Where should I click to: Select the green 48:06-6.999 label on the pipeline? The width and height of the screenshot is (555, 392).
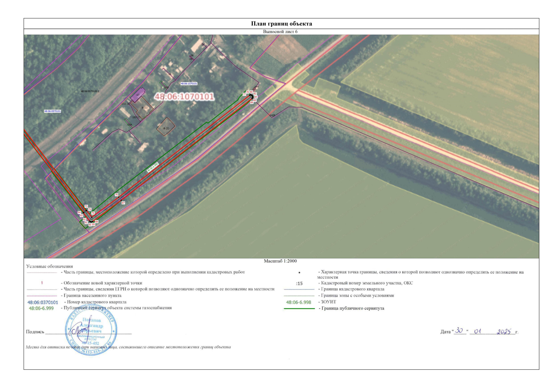pos(152,167)
